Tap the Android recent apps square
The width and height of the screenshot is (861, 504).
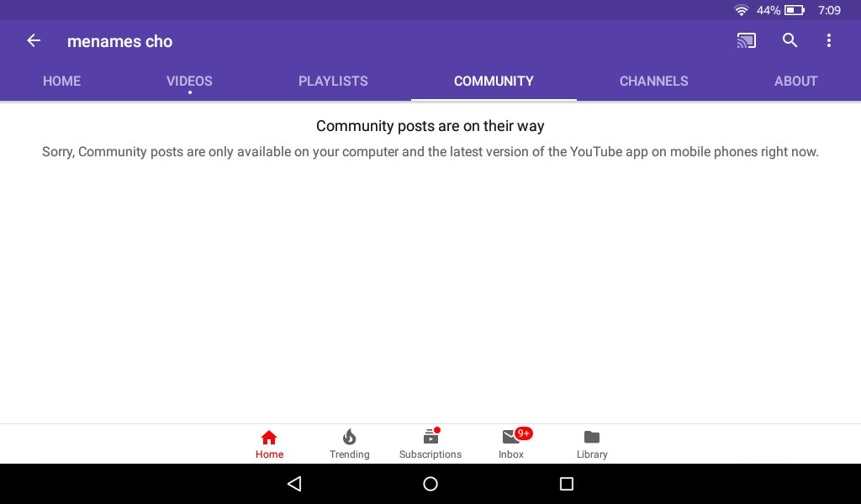[x=567, y=484]
